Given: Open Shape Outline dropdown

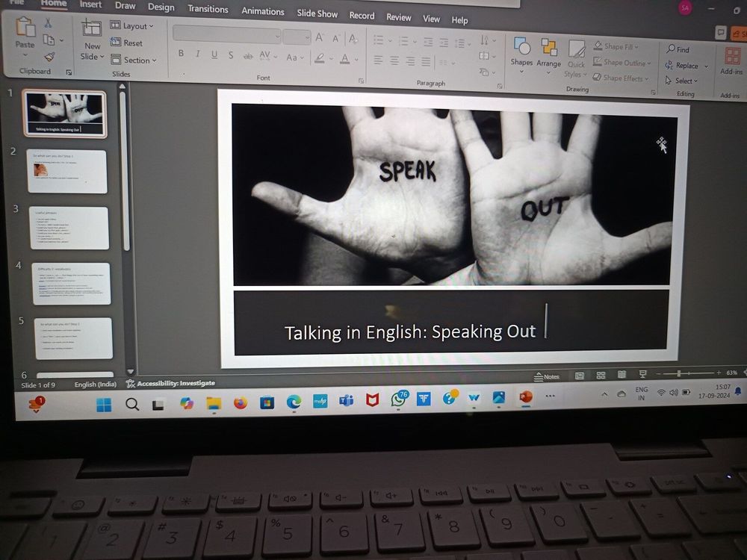Looking at the screenshot, I should coord(622,62).
